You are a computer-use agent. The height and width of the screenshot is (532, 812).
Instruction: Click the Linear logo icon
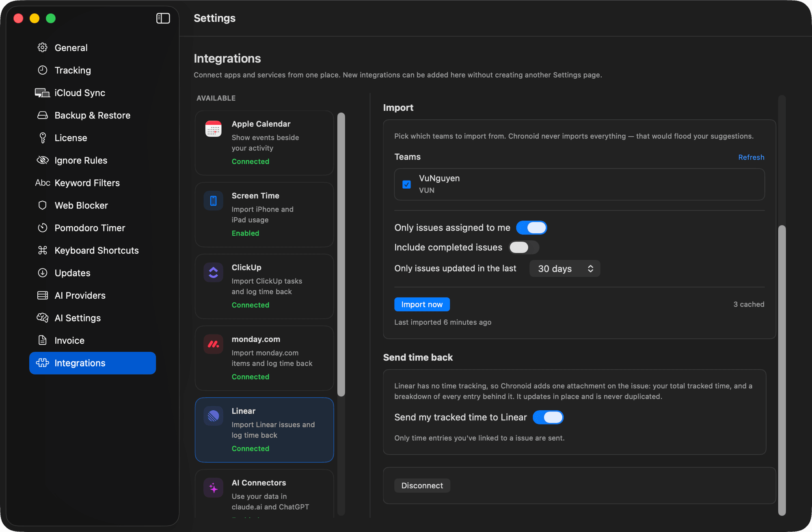[214, 416]
